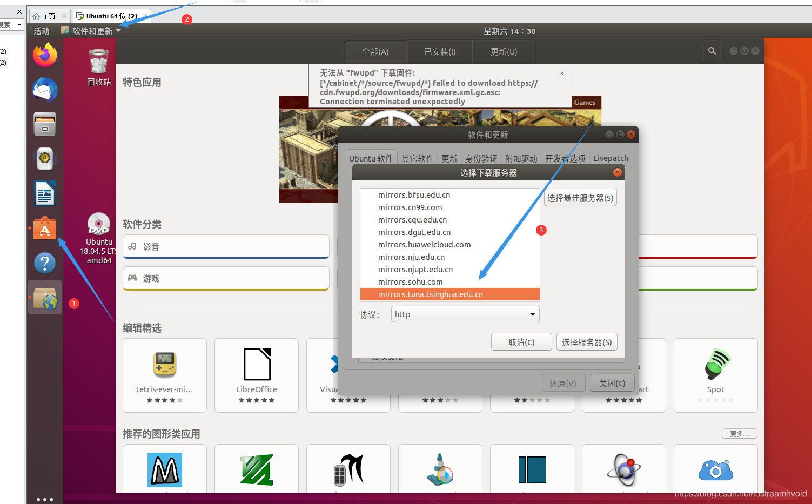Open the Ubuntu 18.04.5 DVD desktop icon

tap(99, 238)
